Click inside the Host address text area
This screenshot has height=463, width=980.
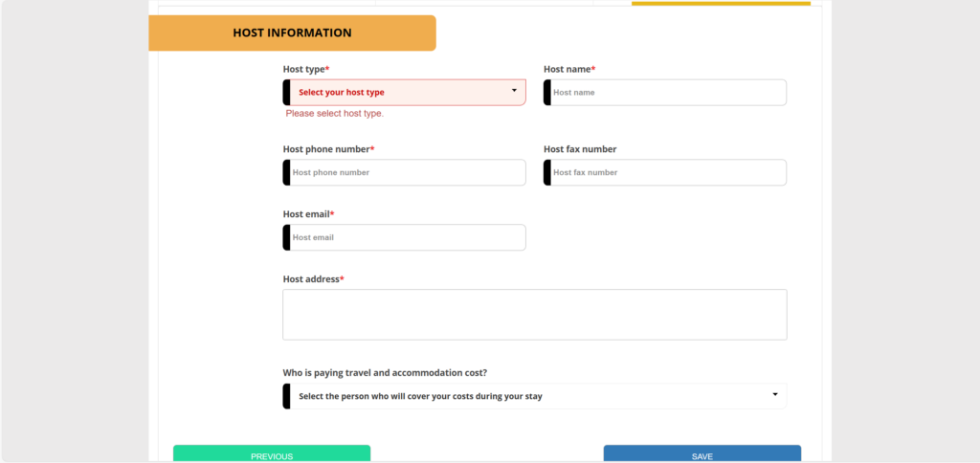(x=534, y=315)
